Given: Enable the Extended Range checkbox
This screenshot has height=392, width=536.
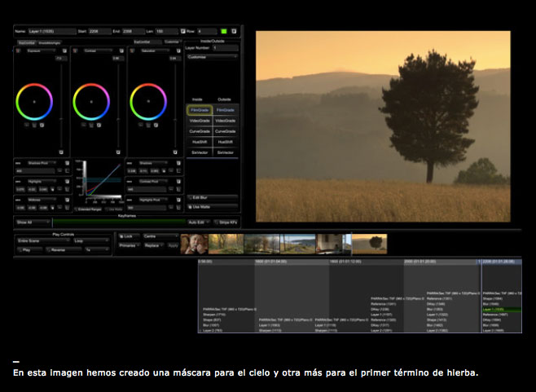Looking at the screenshot, I should point(77,209).
